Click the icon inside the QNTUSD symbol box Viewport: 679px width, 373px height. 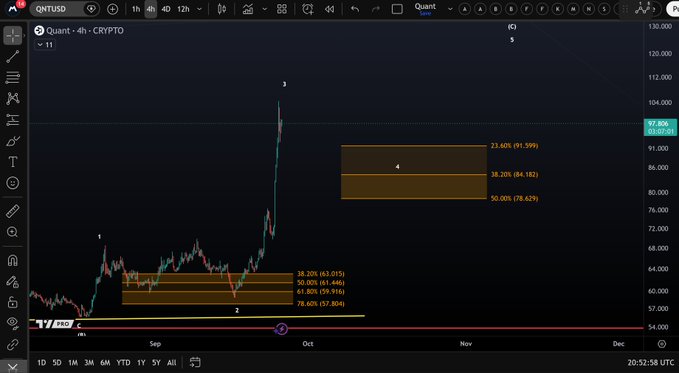pyautogui.click(x=91, y=9)
